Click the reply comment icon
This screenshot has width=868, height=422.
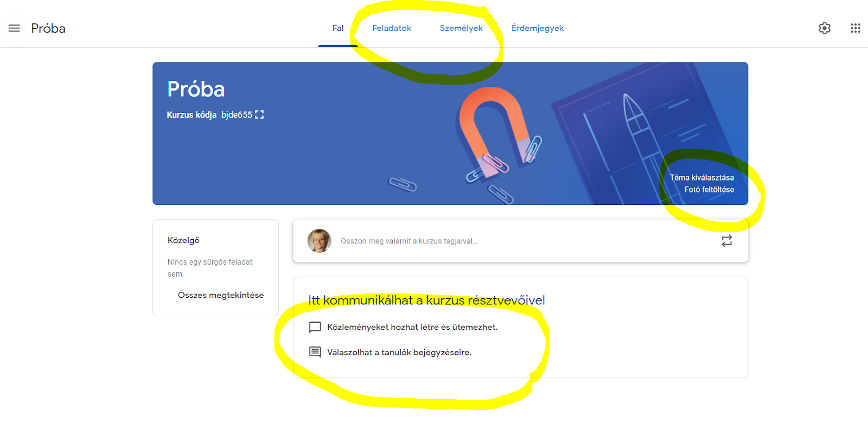tap(315, 352)
